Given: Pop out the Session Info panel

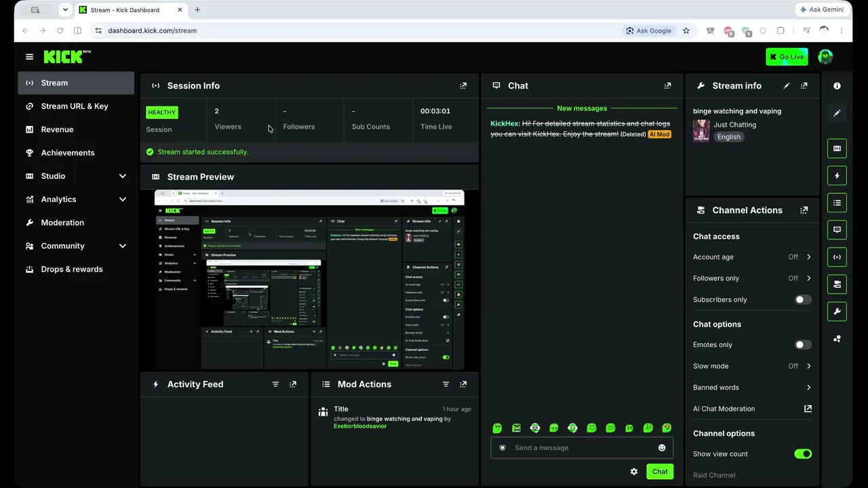Looking at the screenshot, I should pos(463,86).
